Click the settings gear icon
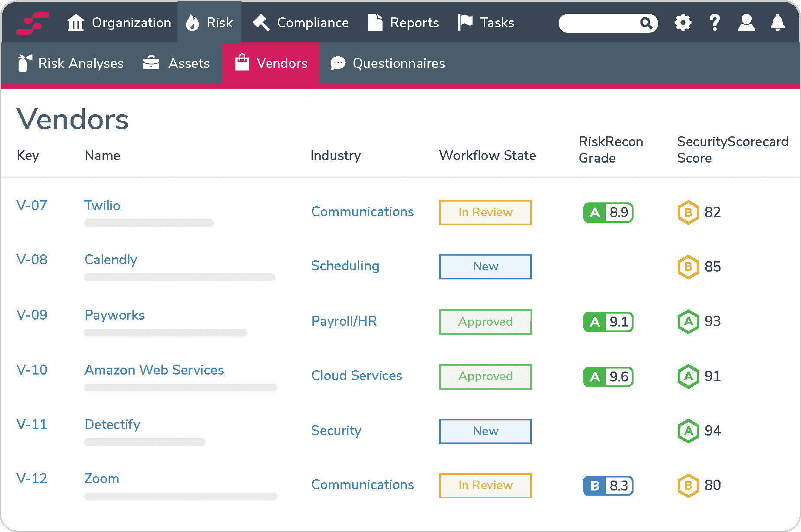801x532 pixels. (683, 22)
